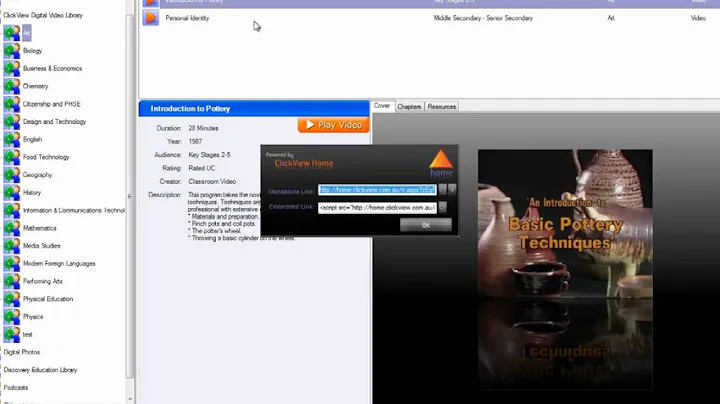
Task: Select the Personal Identity video title
Action: pos(187,18)
